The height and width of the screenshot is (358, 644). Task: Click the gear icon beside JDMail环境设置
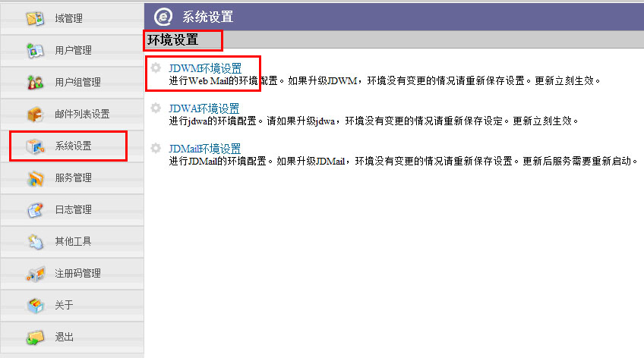click(x=156, y=148)
